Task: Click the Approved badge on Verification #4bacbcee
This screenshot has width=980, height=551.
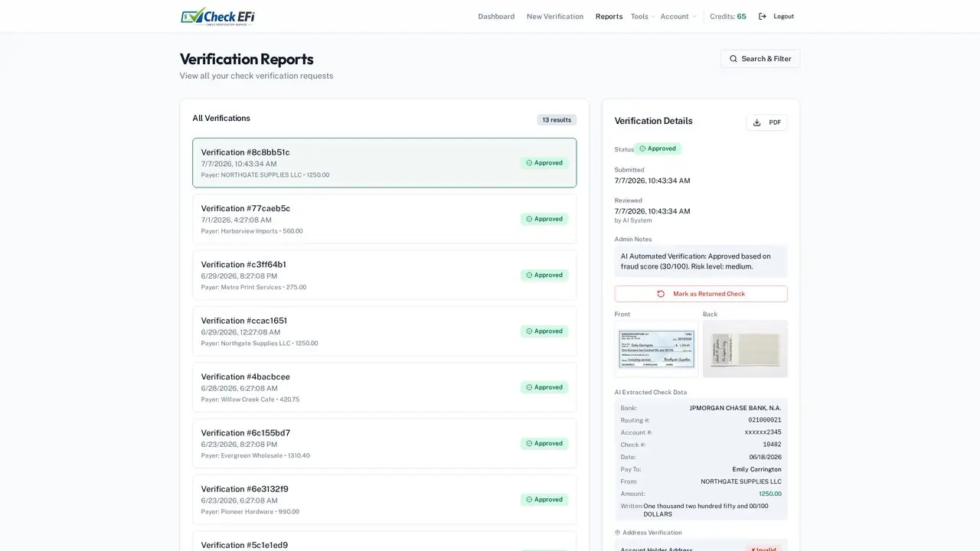Action: tap(544, 387)
